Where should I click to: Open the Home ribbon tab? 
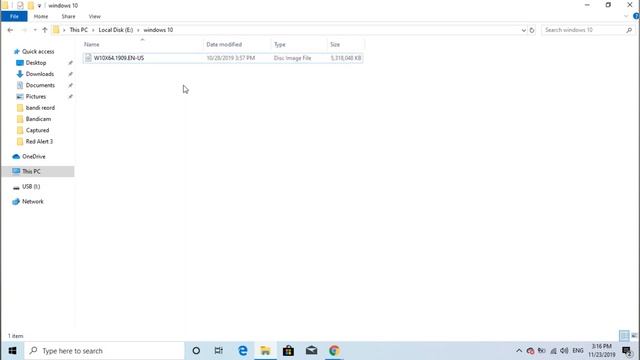click(x=41, y=16)
